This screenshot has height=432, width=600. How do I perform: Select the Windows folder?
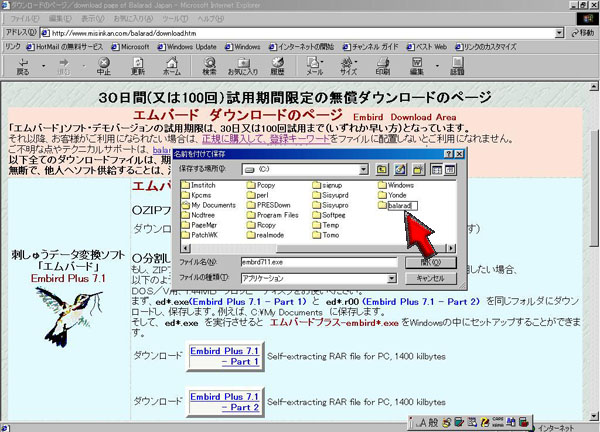(396, 185)
